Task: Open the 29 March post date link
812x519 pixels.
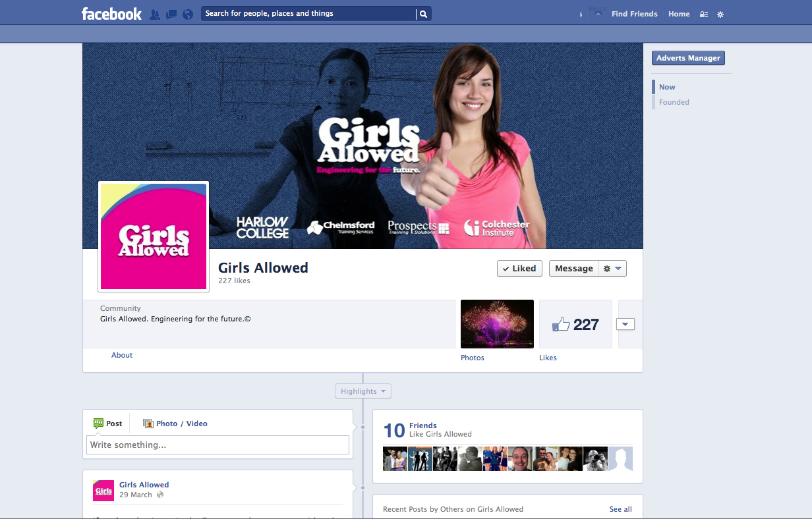Action: [x=136, y=495]
